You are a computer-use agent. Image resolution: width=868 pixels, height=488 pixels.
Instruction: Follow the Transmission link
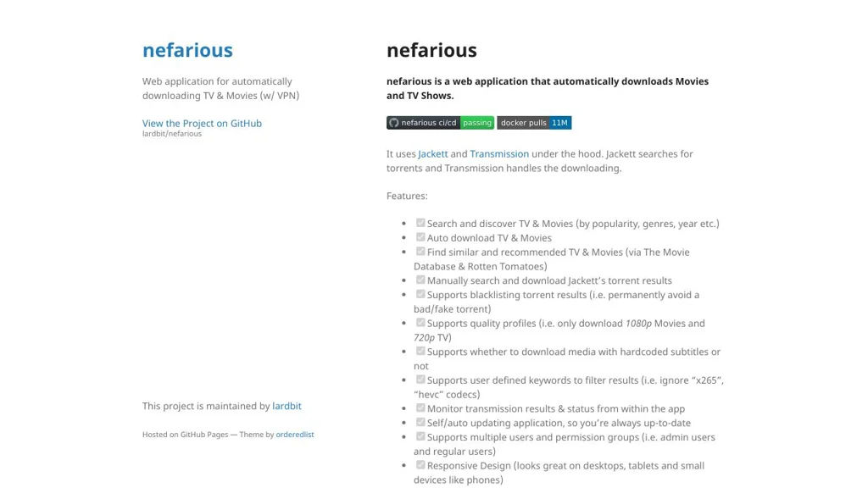499,154
